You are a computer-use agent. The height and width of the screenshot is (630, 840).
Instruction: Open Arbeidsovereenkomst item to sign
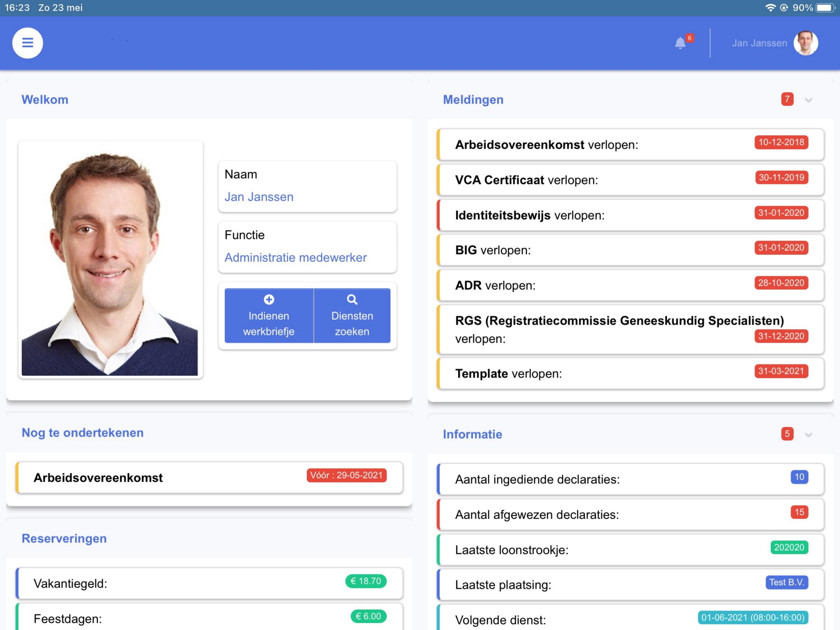coord(209,478)
